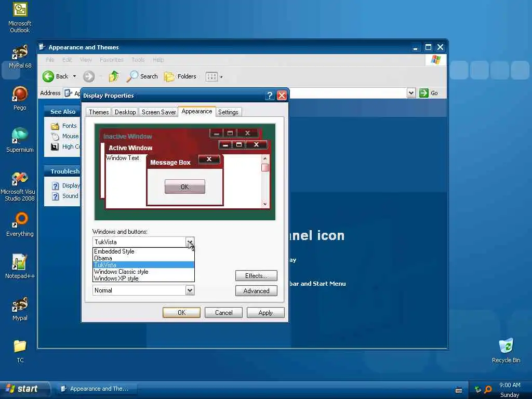Choose Obama from the style list
532x399 pixels.
tap(143, 258)
